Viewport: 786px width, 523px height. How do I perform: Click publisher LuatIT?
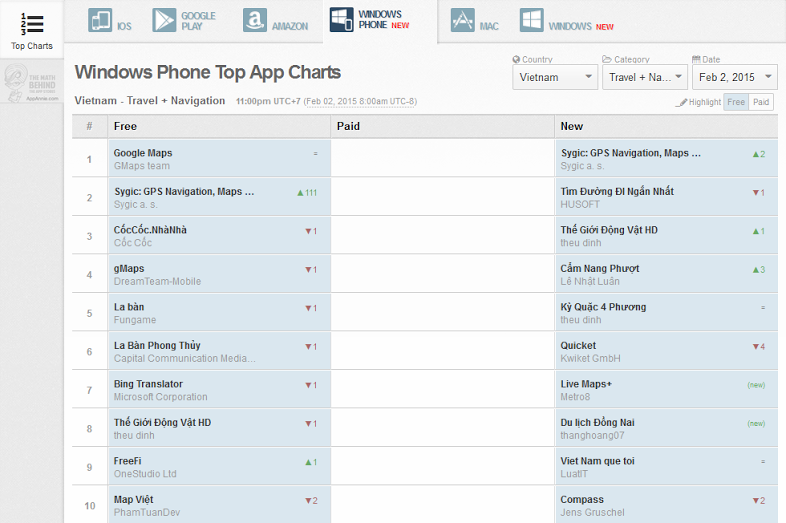click(x=574, y=474)
